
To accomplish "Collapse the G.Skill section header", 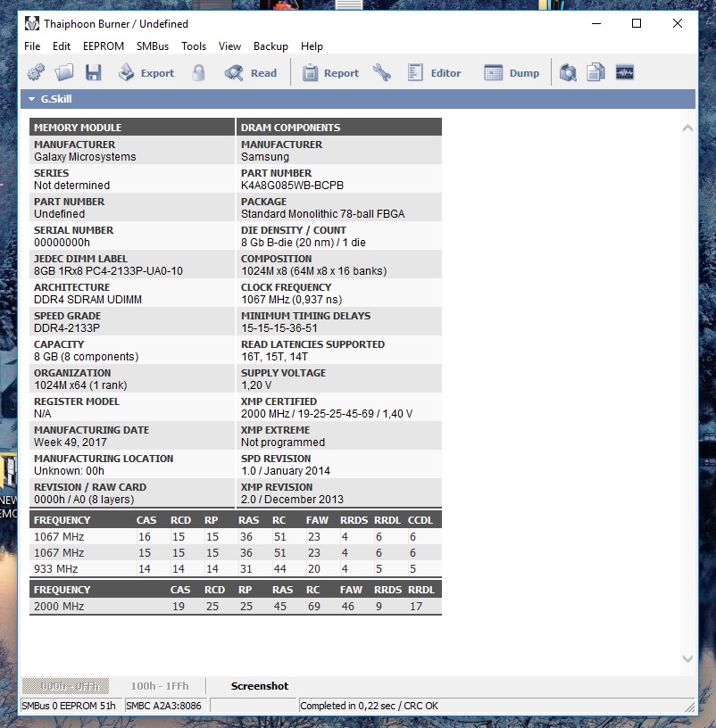I will 358,99.
